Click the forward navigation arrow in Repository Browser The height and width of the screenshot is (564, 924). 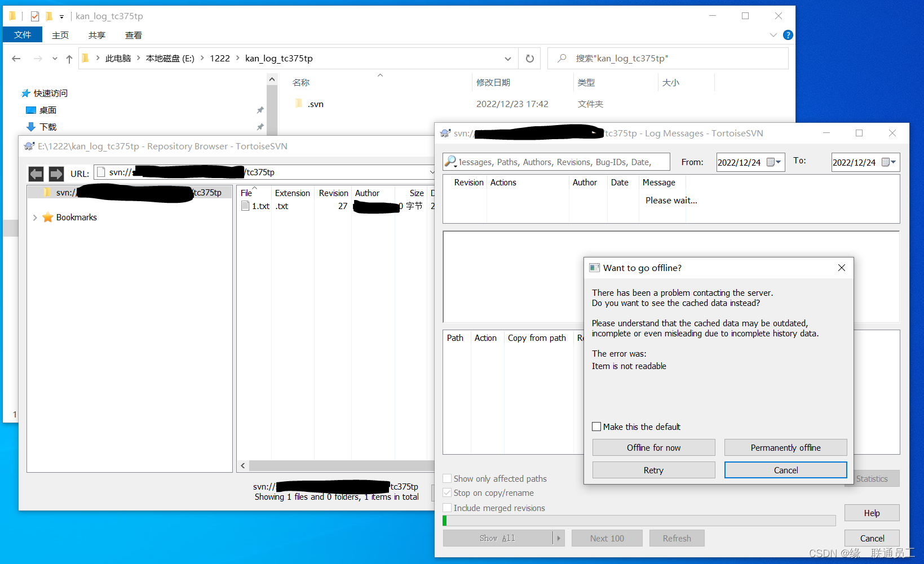[x=56, y=174]
